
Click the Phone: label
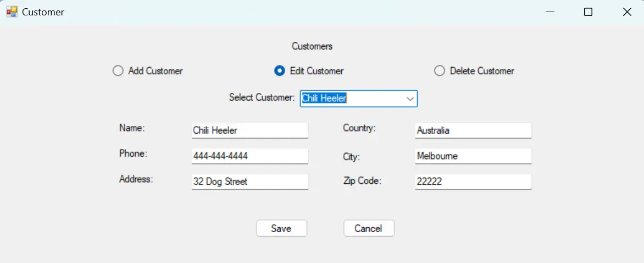(133, 154)
